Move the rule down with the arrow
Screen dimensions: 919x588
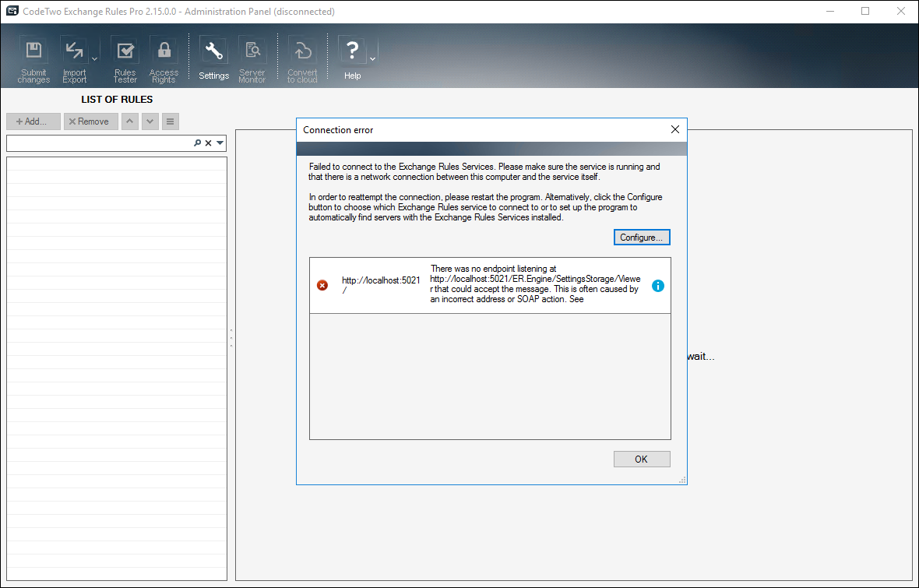[x=150, y=121]
